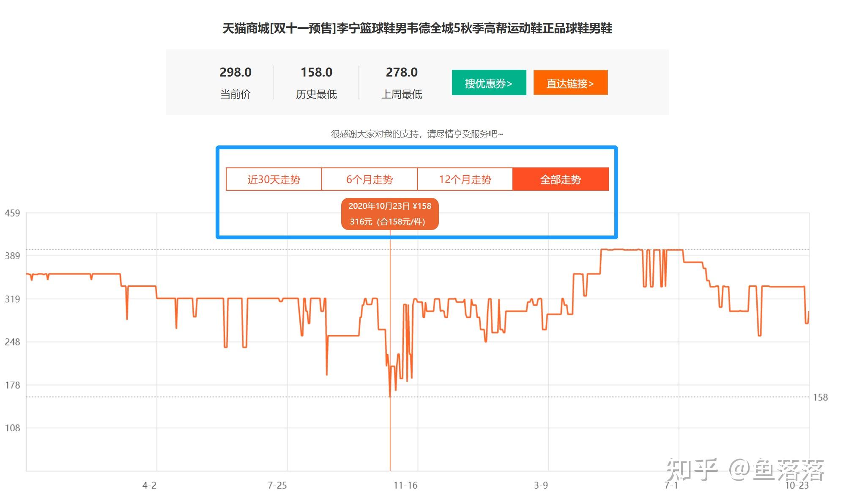
Task: Click the 11-16 date axis label
Action: (405, 485)
